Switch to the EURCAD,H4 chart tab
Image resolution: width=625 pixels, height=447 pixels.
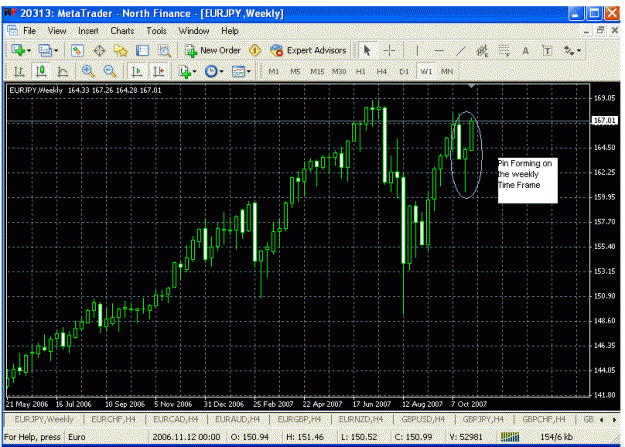click(x=175, y=419)
